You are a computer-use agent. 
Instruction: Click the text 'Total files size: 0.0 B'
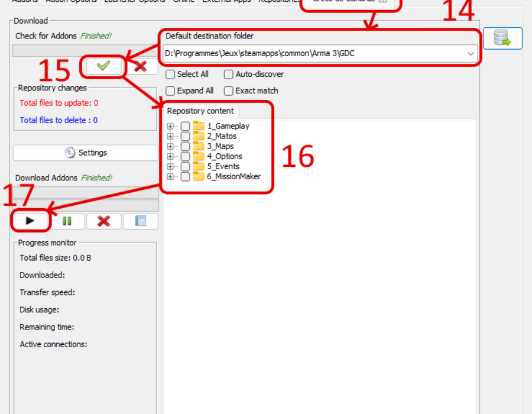coord(56,258)
